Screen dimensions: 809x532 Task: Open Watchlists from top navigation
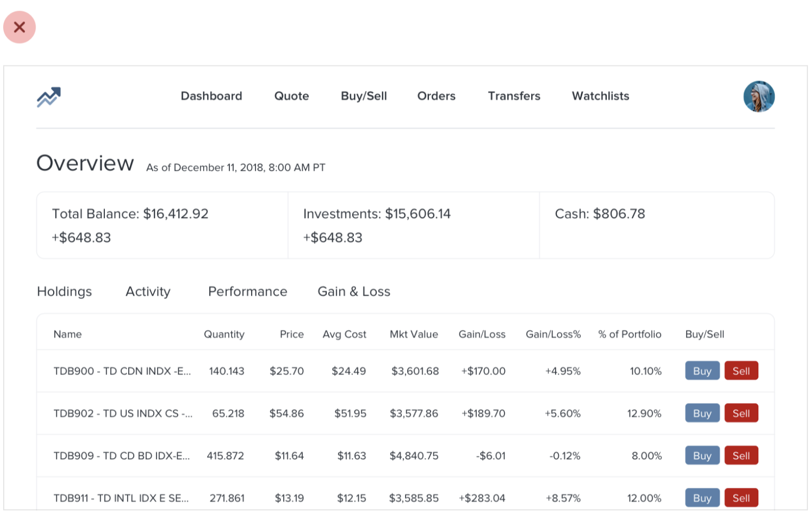(600, 96)
